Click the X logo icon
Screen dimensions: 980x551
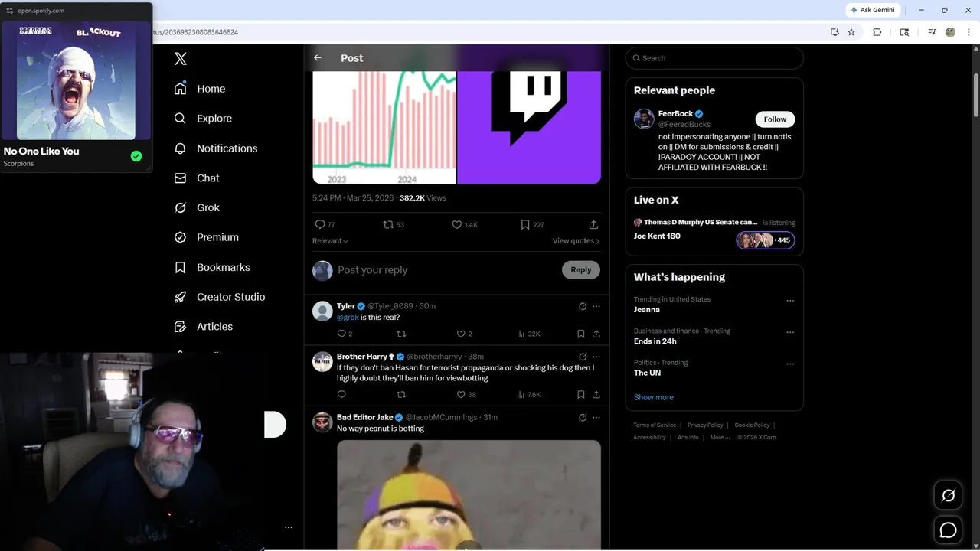point(181,58)
